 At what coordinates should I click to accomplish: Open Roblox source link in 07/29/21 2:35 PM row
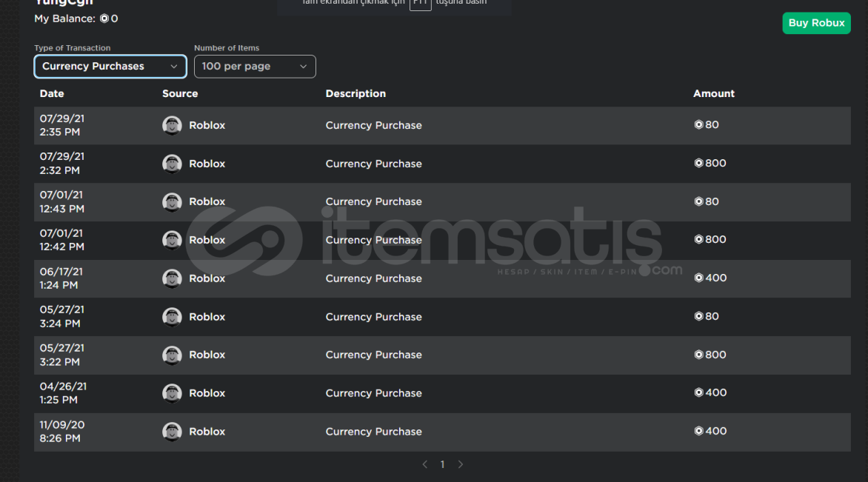(x=207, y=126)
